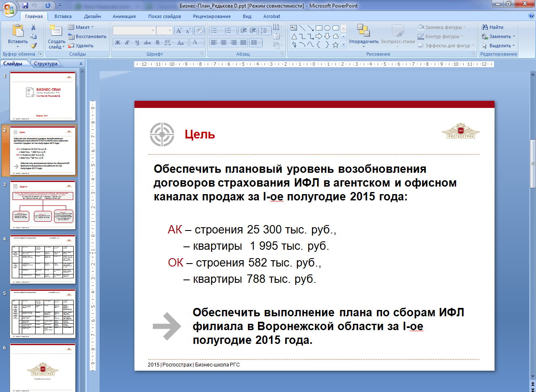Select the left curly brace shape
This screenshot has height=392, width=536.
click(319, 45)
